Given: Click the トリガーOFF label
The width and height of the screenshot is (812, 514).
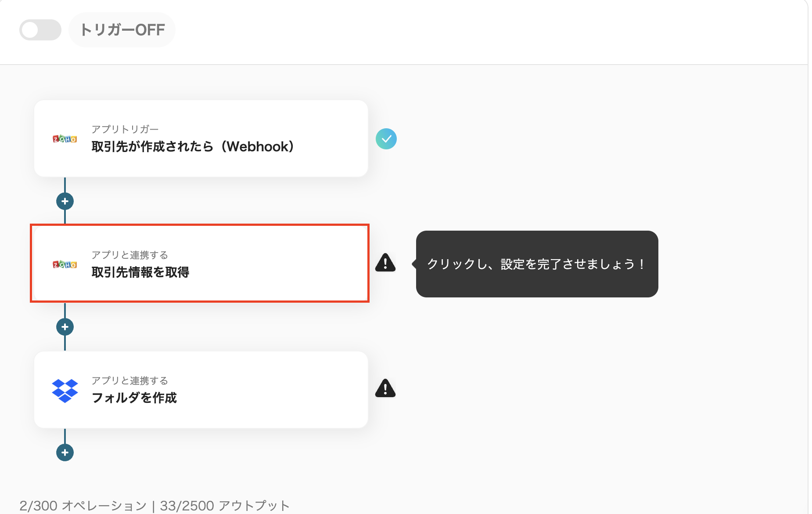Looking at the screenshot, I should [122, 30].
